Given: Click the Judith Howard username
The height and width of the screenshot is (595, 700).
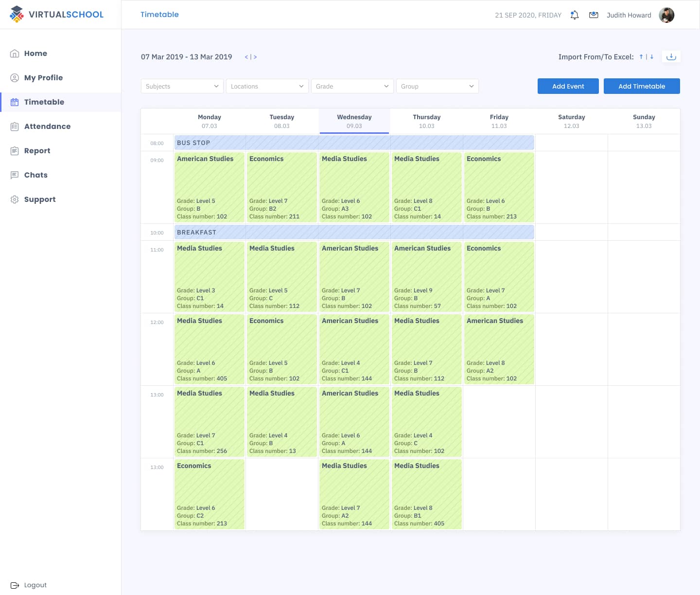Looking at the screenshot, I should click(x=629, y=15).
